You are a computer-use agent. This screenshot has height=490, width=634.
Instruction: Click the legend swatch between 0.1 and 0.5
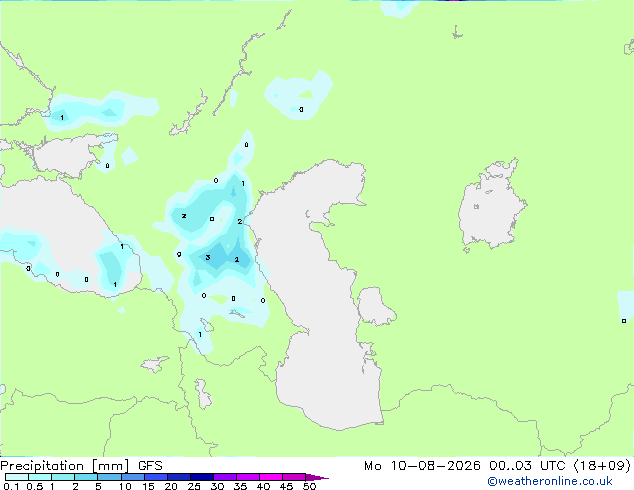pyautogui.click(x=17, y=477)
